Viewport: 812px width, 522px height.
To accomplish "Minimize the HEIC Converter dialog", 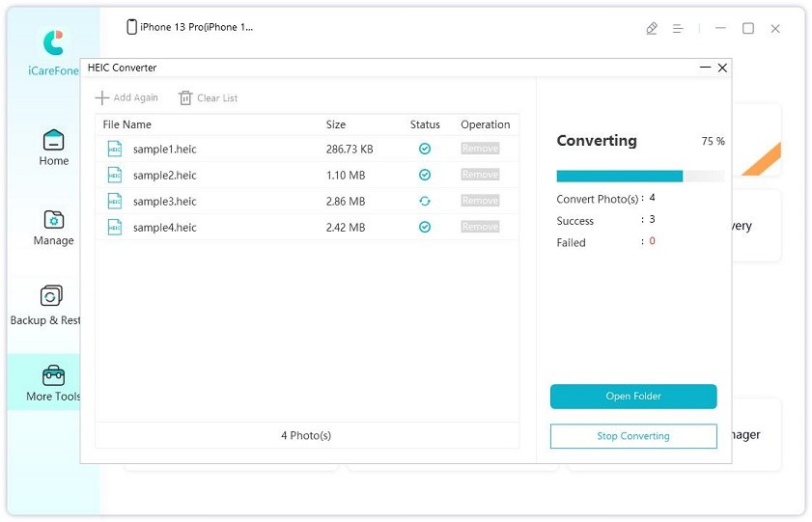I will point(705,68).
